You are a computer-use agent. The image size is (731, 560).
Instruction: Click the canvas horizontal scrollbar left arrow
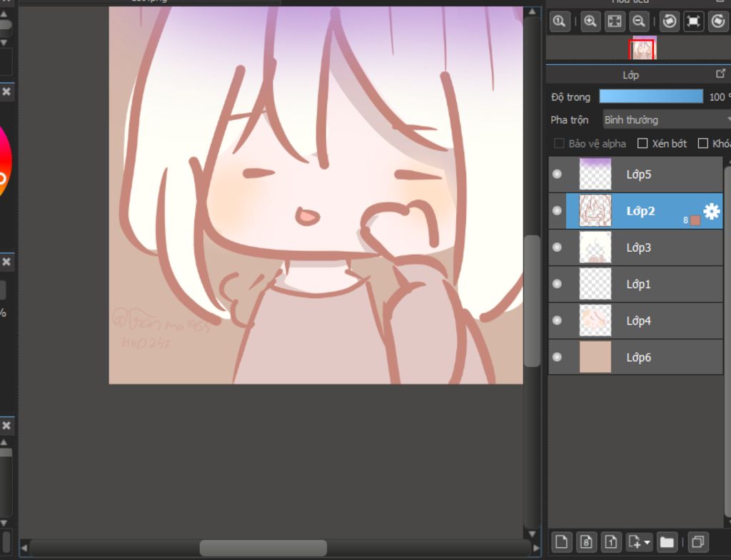pos(24,548)
